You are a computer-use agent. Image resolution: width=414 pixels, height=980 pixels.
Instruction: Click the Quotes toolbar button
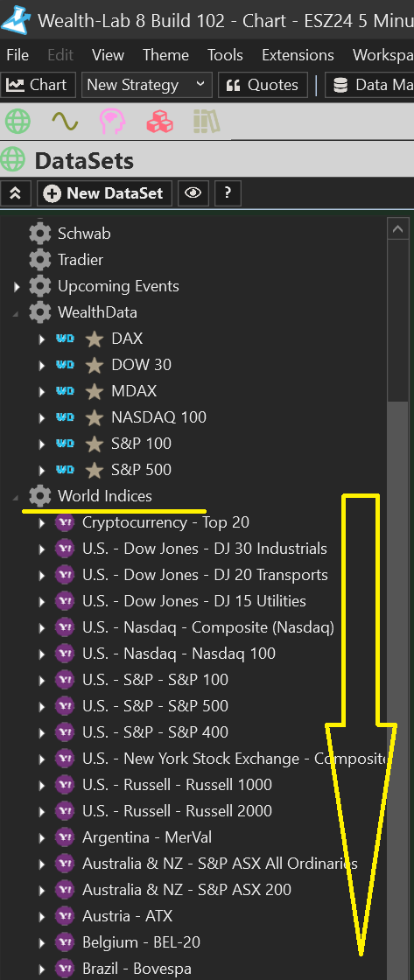[x=263, y=85]
